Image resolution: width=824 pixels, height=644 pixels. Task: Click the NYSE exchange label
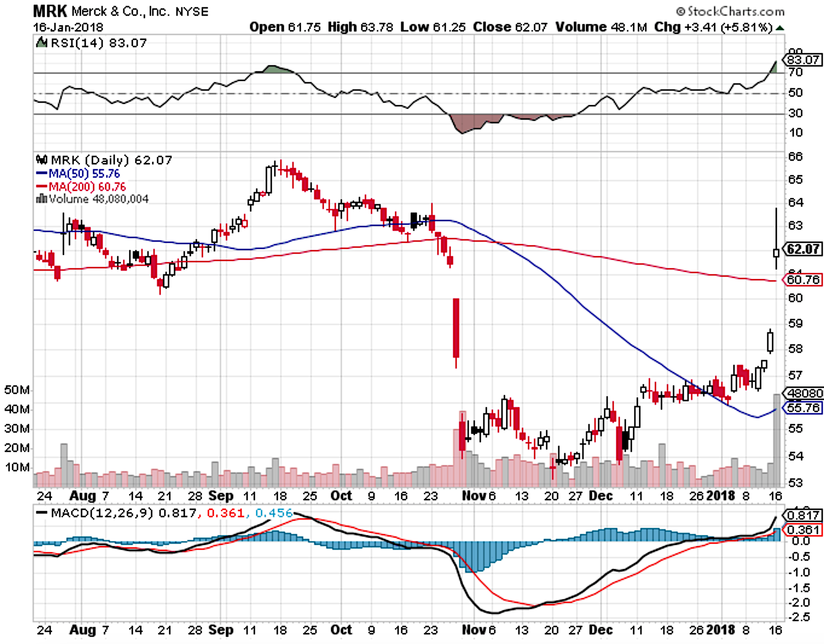pyautogui.click(x=192, y=11)
